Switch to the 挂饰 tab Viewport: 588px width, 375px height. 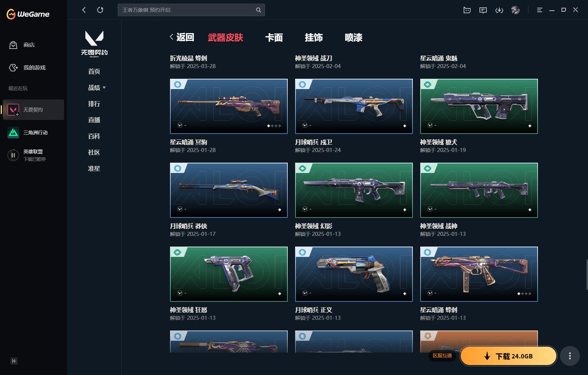pyautogui.click(x=314, y=38)
